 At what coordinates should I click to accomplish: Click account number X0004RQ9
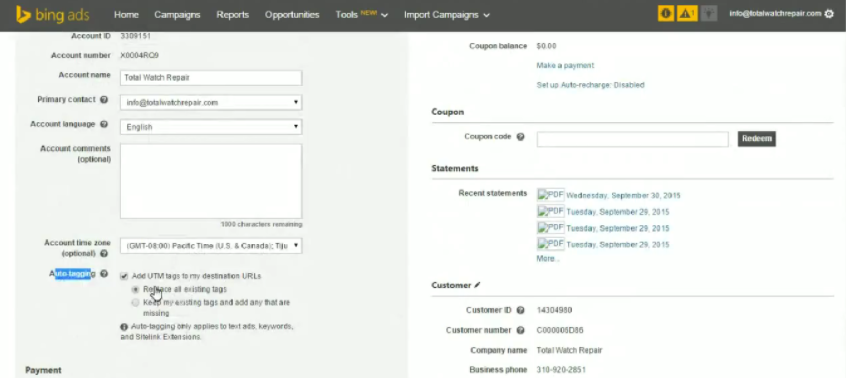click(139, 56)
